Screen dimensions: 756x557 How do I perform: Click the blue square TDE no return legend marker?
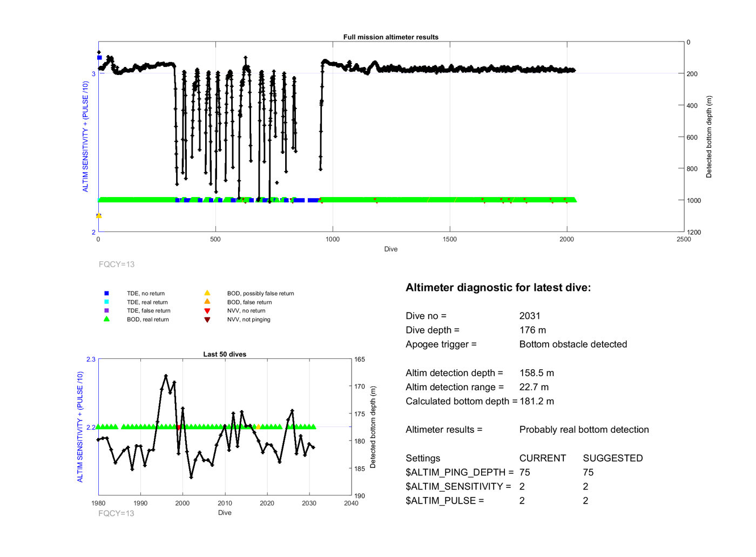106,293
